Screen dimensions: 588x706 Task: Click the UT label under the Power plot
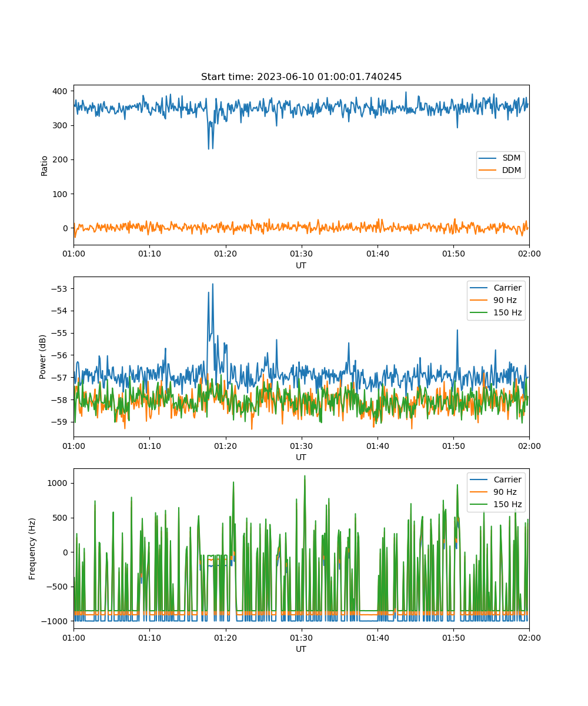pos(301,457)
